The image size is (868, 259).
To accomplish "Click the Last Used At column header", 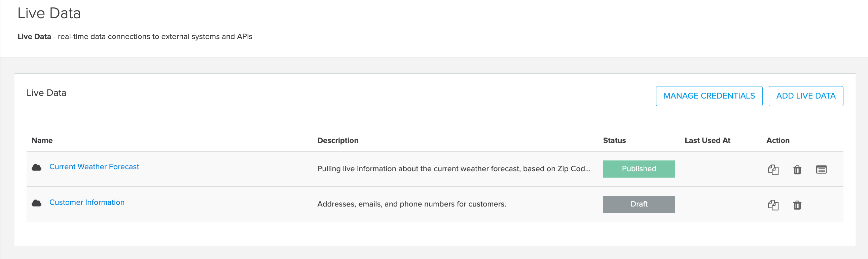I will click(707, 141).
